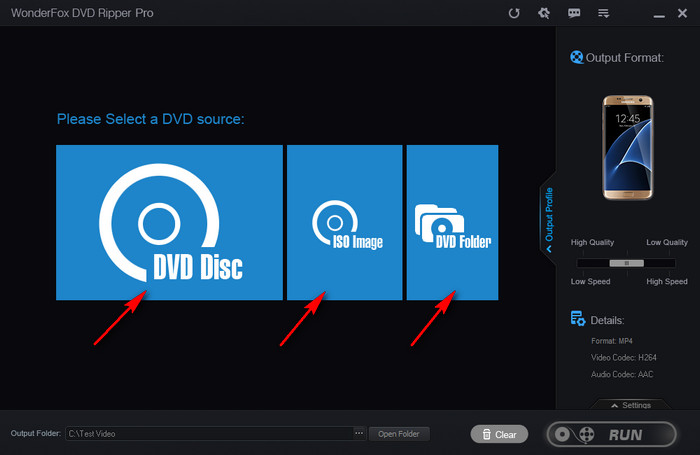Click the quality/speed slider handle

(627, 263)
